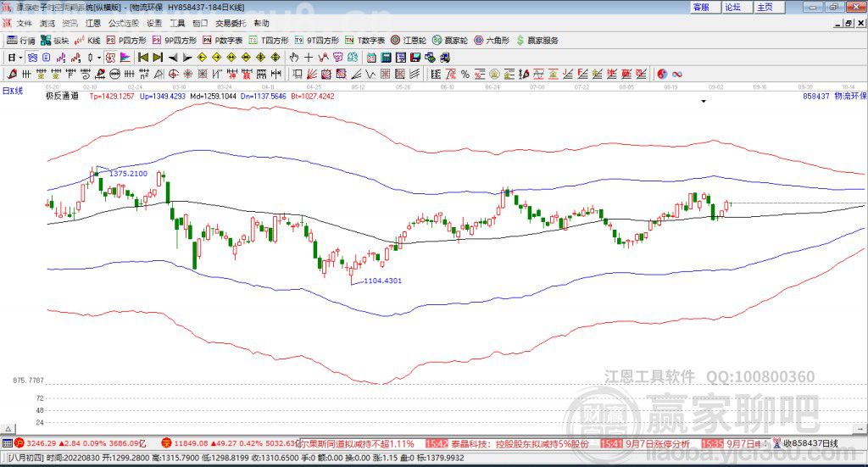Click the Shanghai index 3246.29 status entry
The height and width of the screenshot is (467, 868).
coord(80,443)
